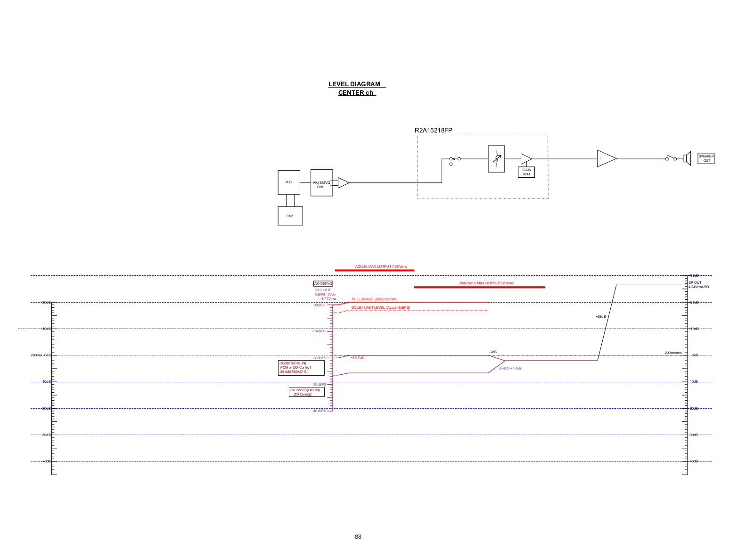
Task: Click the -20dBFS(DIG.IN) PCM or DD Config1 box
Action: [x=301, y=368]
